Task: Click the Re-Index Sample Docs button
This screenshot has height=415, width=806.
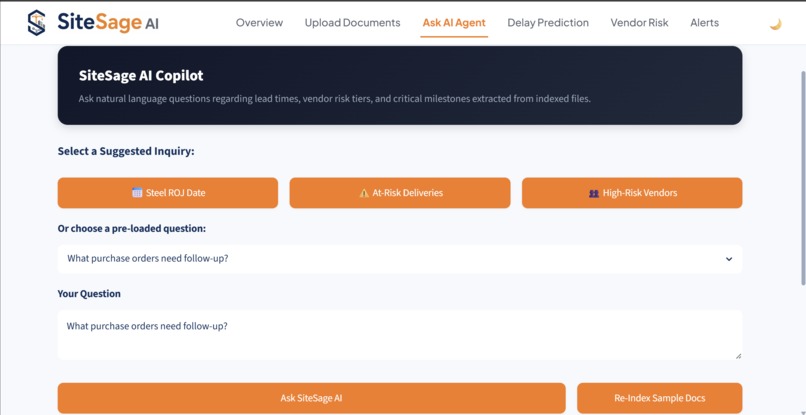Action: [x=660, y=398]
